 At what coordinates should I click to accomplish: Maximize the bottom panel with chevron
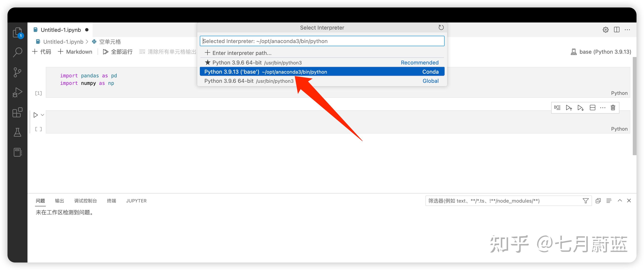[x=620, y=201]
